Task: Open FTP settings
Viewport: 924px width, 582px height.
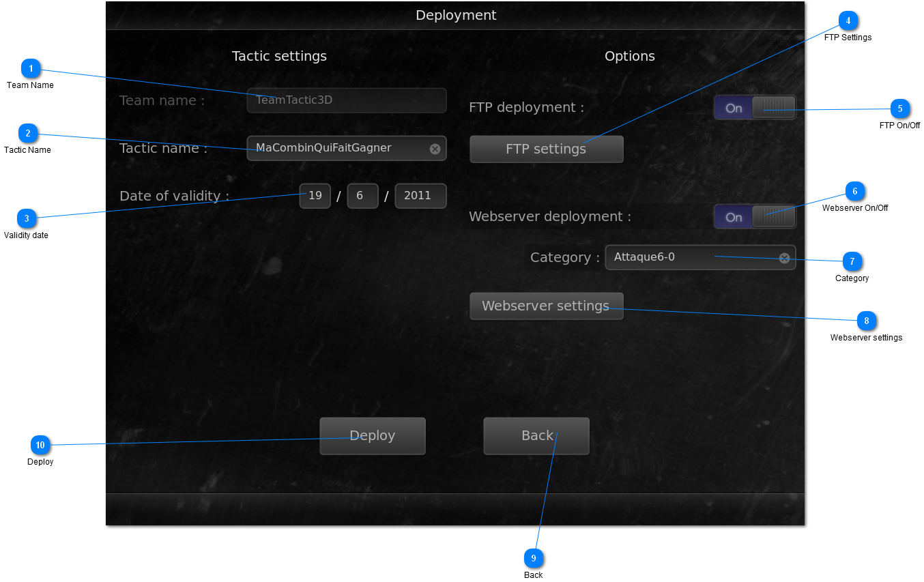Action: tap(546, 149)
